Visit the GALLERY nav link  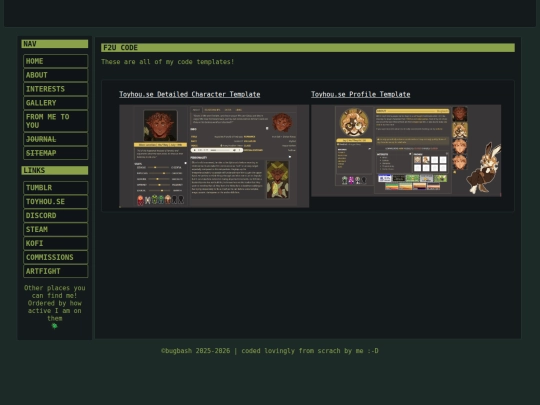(x=55, y=103)
